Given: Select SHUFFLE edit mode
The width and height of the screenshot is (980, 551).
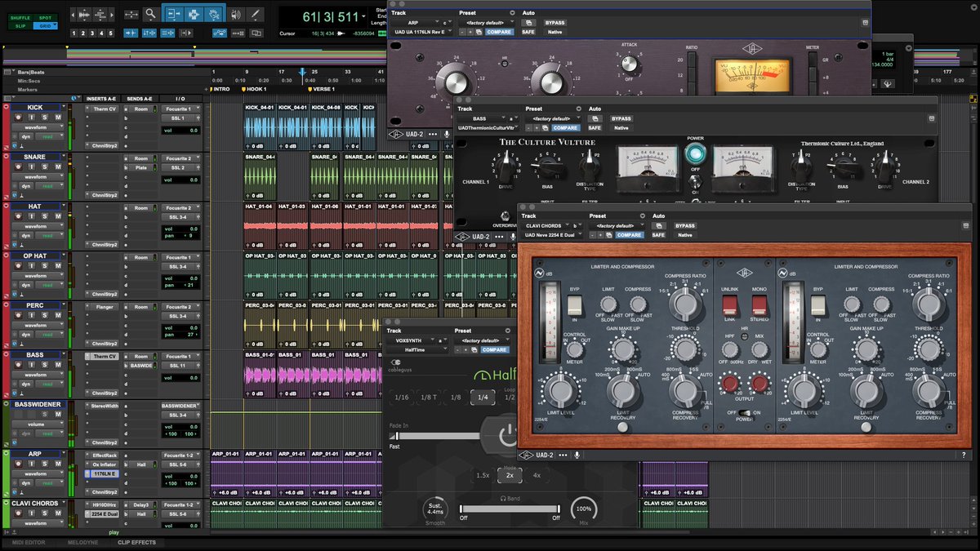Looking at the screenshot, I should pos(20,17).
